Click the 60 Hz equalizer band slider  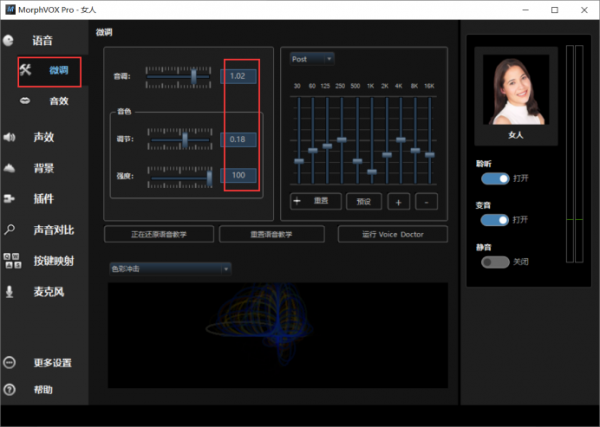click(313, 150)
